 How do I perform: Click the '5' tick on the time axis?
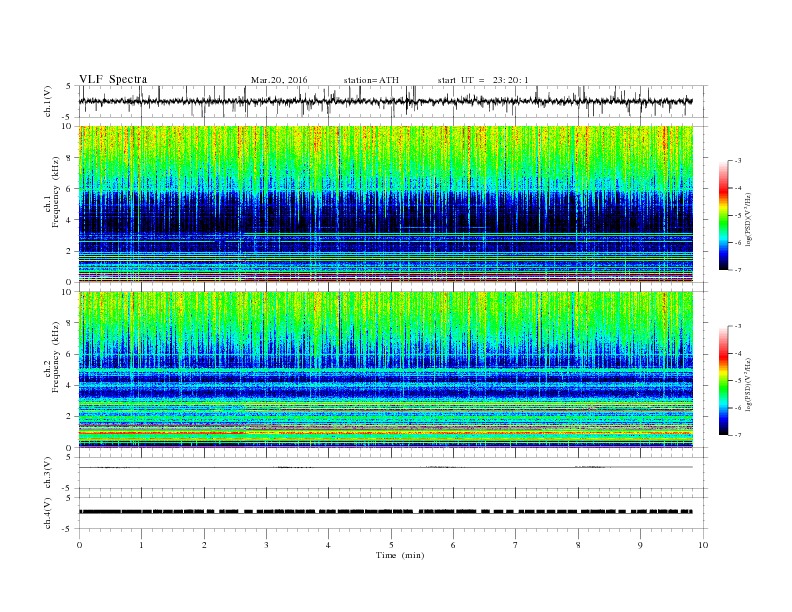click(391, 545)
